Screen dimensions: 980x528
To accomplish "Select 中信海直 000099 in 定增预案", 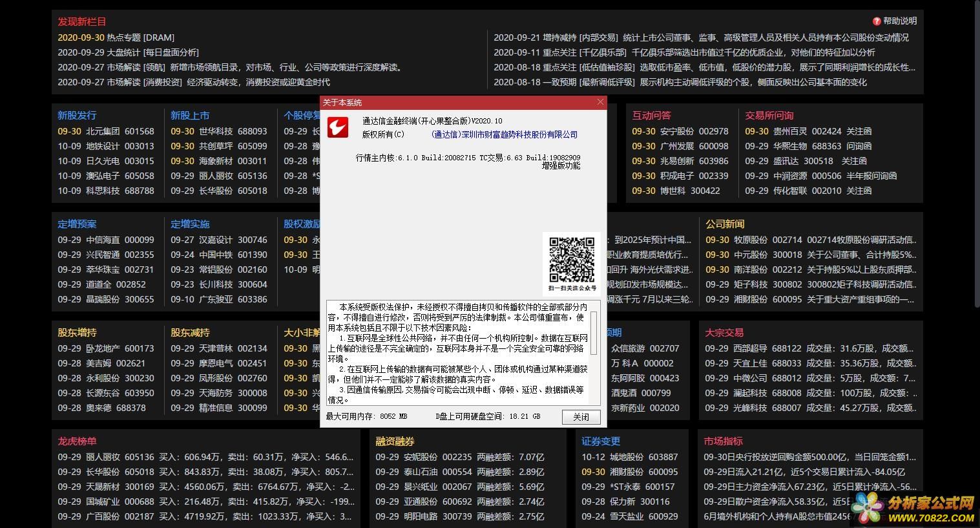I will 106,240.
